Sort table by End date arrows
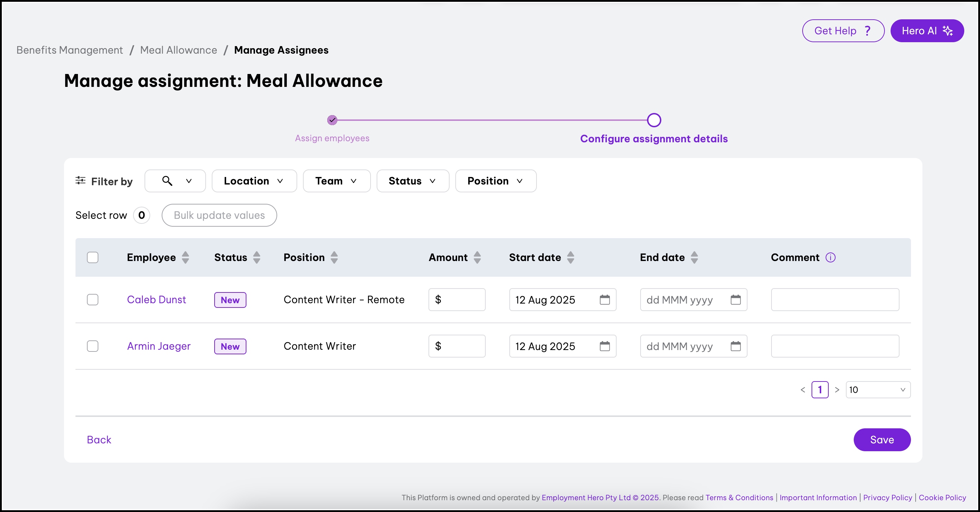 coord(694,257)
